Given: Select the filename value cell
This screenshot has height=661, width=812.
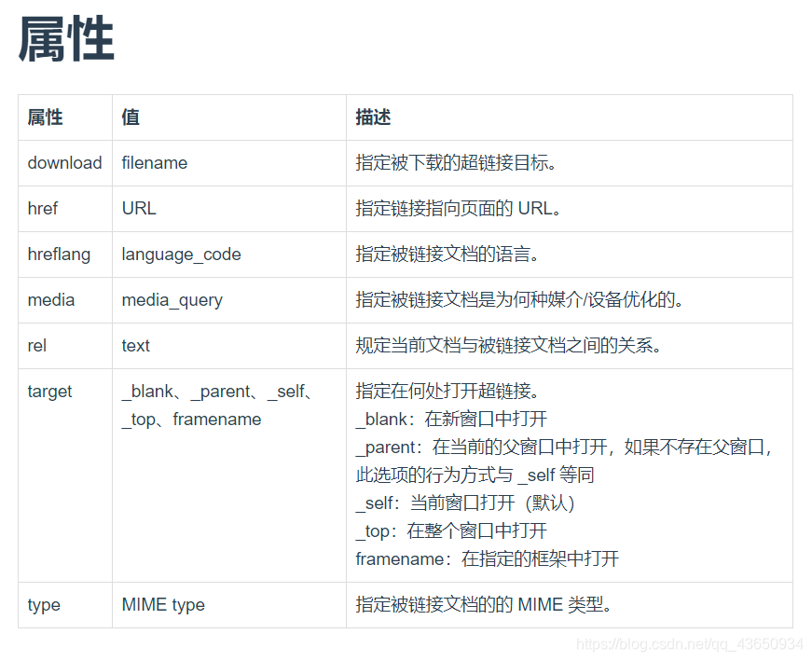Looking at the screenshot, I should pos(154,163).
